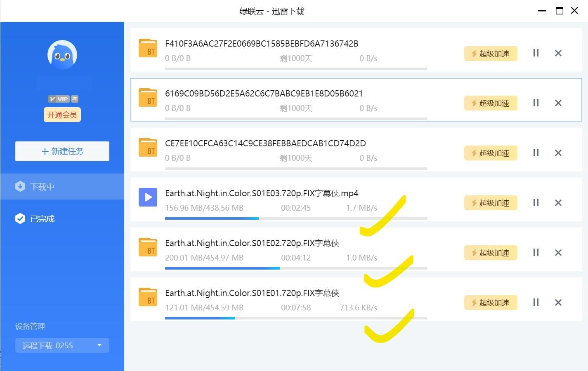
Task: Enable 超级加速 for 6169C09B task
Action: (491, 103)
